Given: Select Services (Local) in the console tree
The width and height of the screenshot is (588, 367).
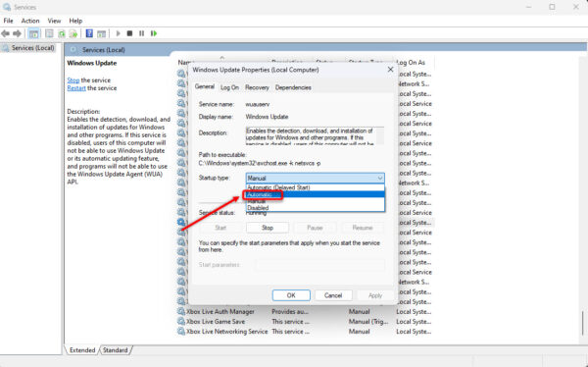Looking at the screenshot, I should 32,48.
